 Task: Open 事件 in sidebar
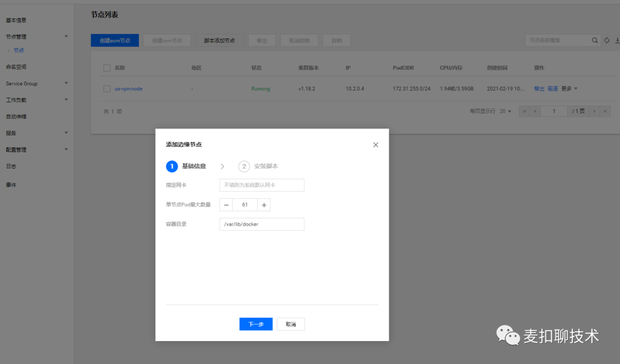pos(11,185)
